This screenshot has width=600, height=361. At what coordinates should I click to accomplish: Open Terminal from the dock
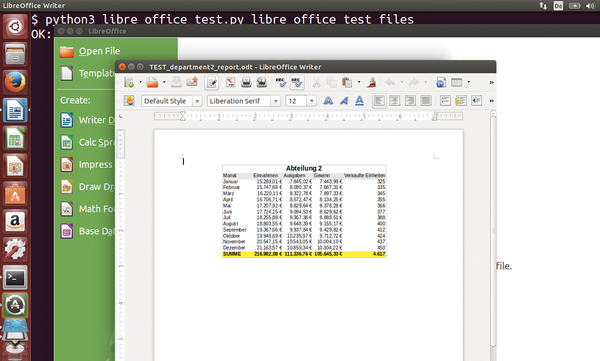click(x=15, y=278)
